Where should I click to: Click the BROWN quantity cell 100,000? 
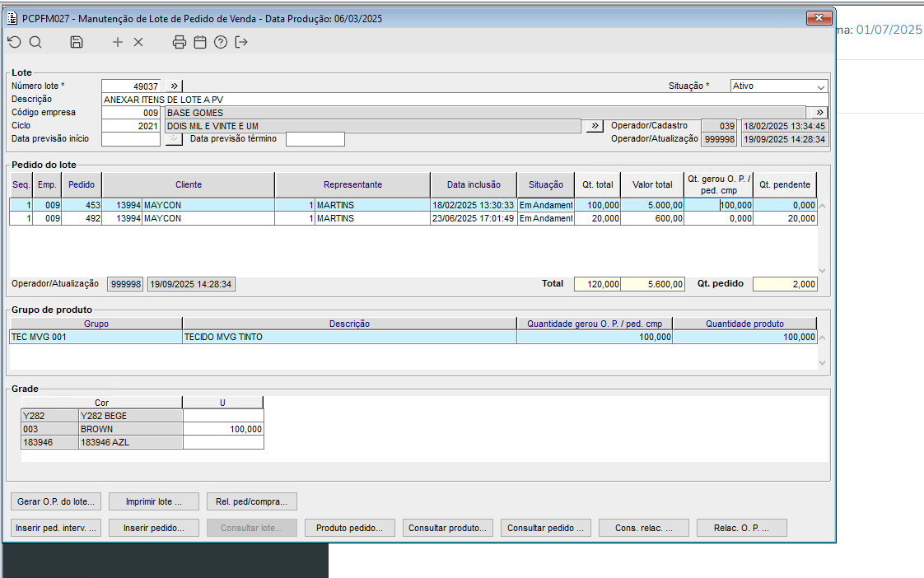point(222,429)
